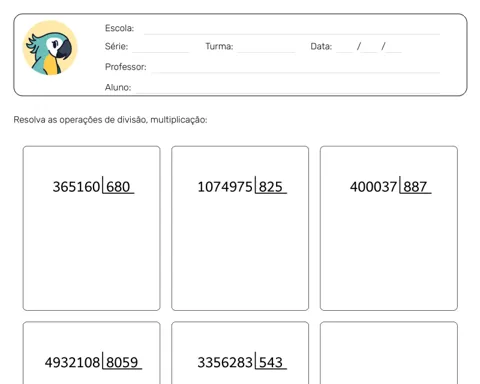Screen dimensions: 480x384
Task: Click the dividend 3356283
Action: point(225,362)
